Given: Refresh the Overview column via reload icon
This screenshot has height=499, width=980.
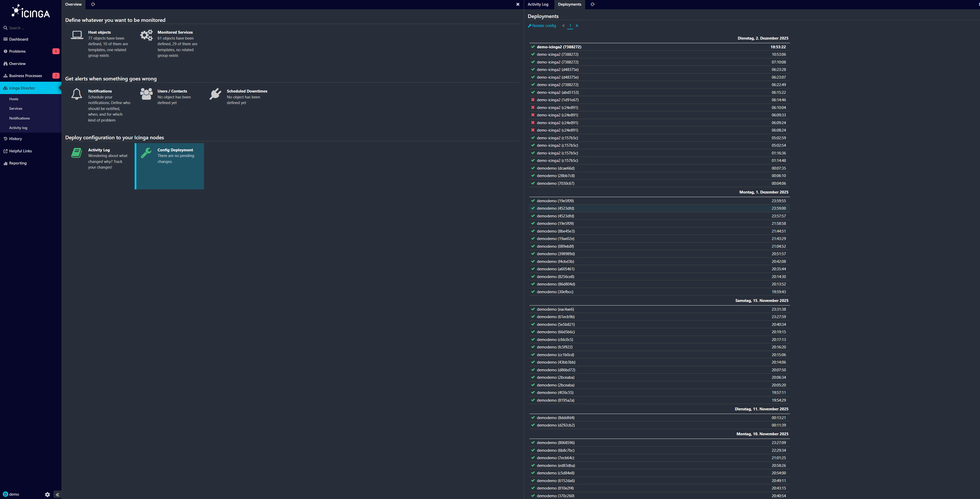Looking at the screenshot, I should [x=93, y=5].
